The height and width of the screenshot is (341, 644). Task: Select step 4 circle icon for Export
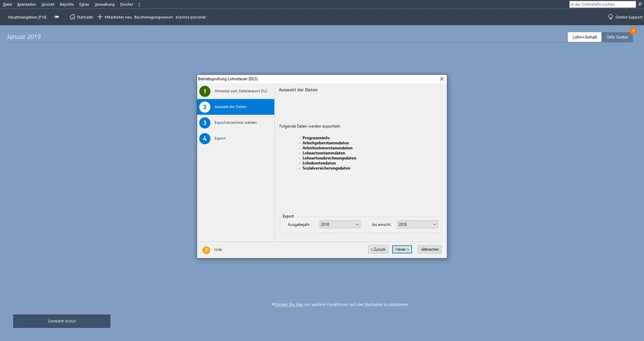pos(205,138)
